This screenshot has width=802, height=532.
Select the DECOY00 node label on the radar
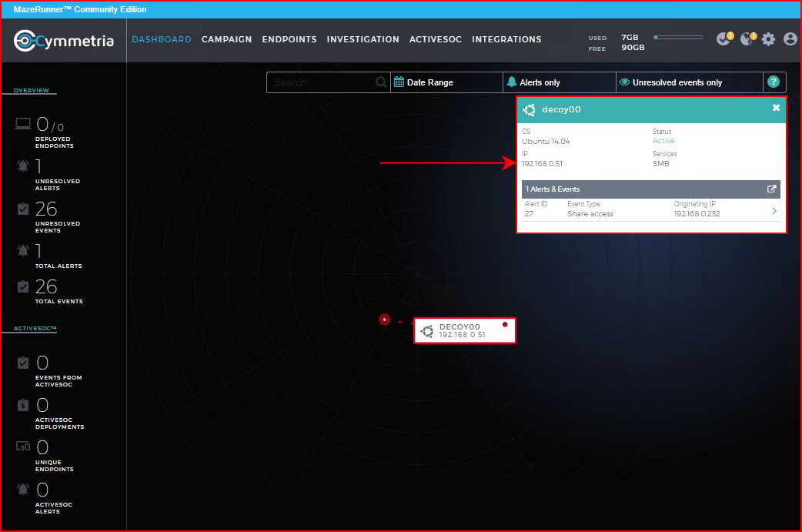464,330
